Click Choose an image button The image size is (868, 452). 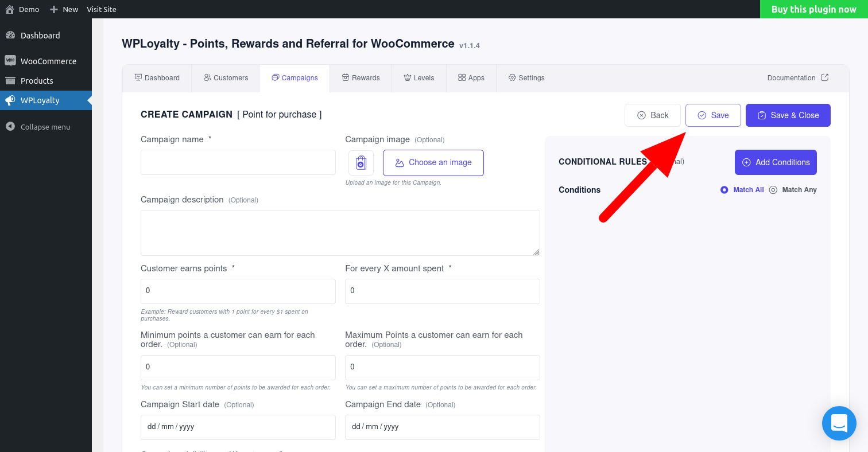433,163
